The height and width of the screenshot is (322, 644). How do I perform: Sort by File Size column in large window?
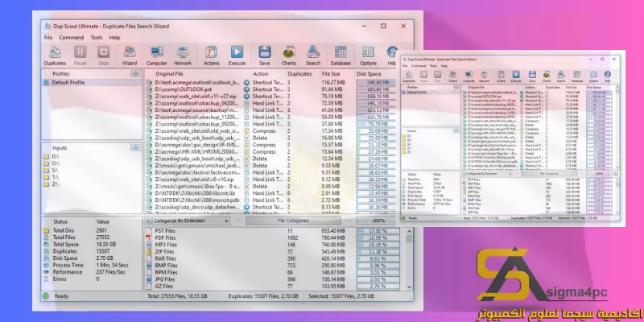tap(331, 74)
